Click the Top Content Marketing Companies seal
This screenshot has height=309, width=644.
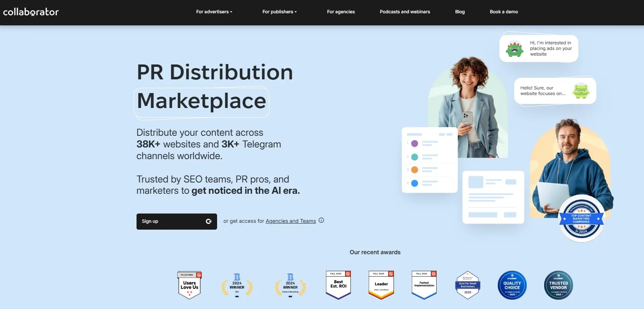[x=581, y=219]
